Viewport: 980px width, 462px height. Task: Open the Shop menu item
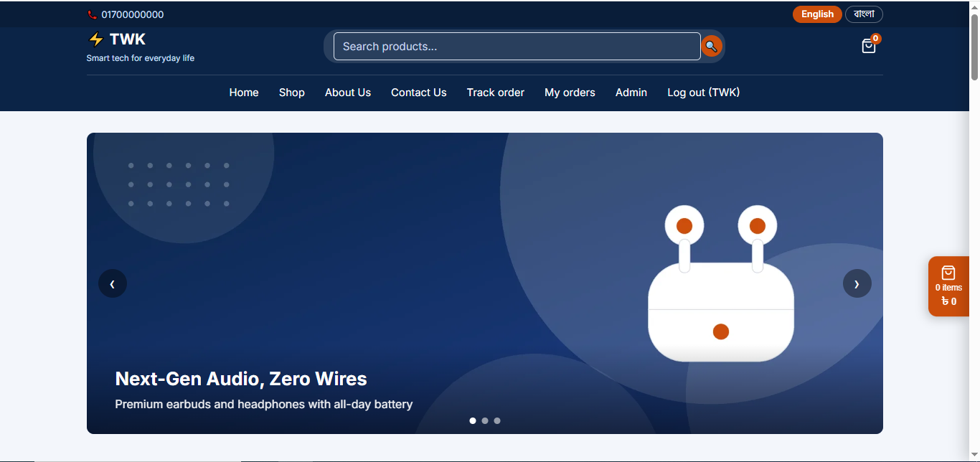click(x=292, y=93)
